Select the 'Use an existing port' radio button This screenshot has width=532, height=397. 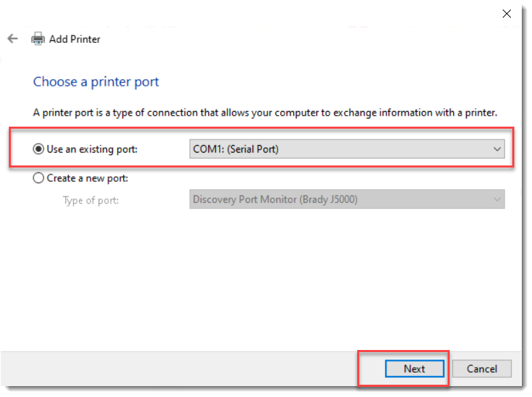tap(39, 149)
